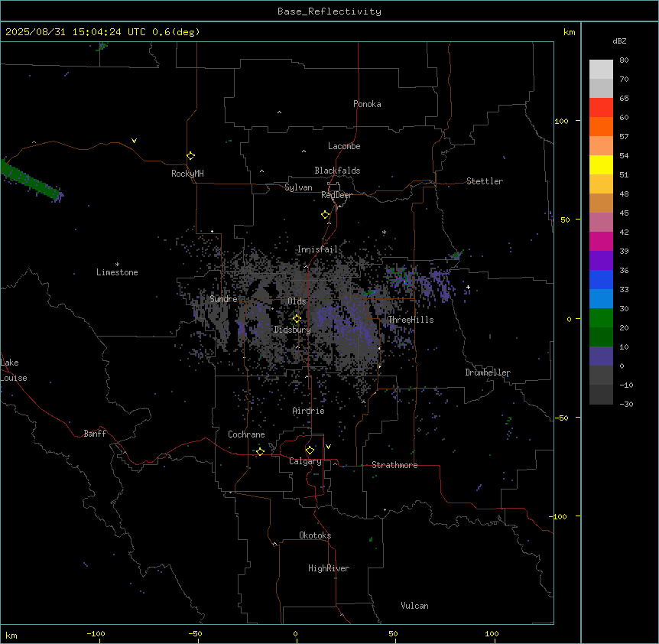659x644 pixels.
Task: Select the Olds town label
Action: pyautogui.click(x=297, y=301)
